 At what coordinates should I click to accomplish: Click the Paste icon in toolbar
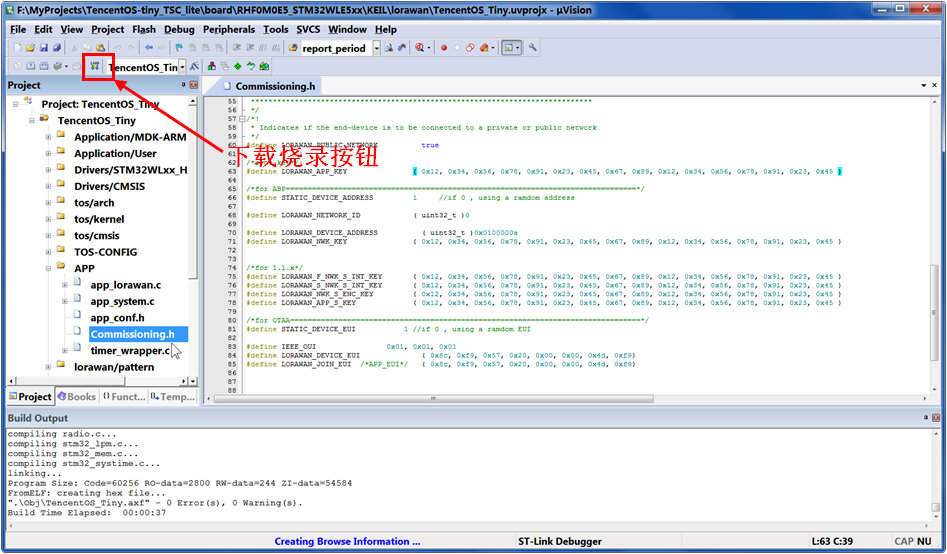(100, 48)
